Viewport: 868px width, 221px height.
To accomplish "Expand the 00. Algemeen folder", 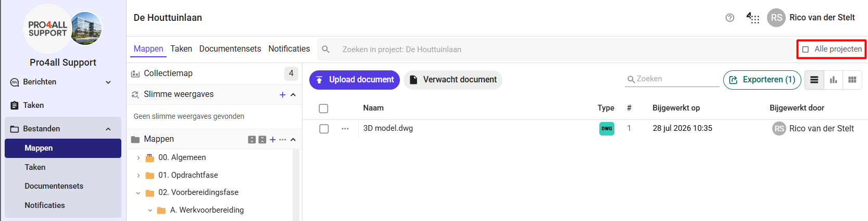I will click(138, 158).
